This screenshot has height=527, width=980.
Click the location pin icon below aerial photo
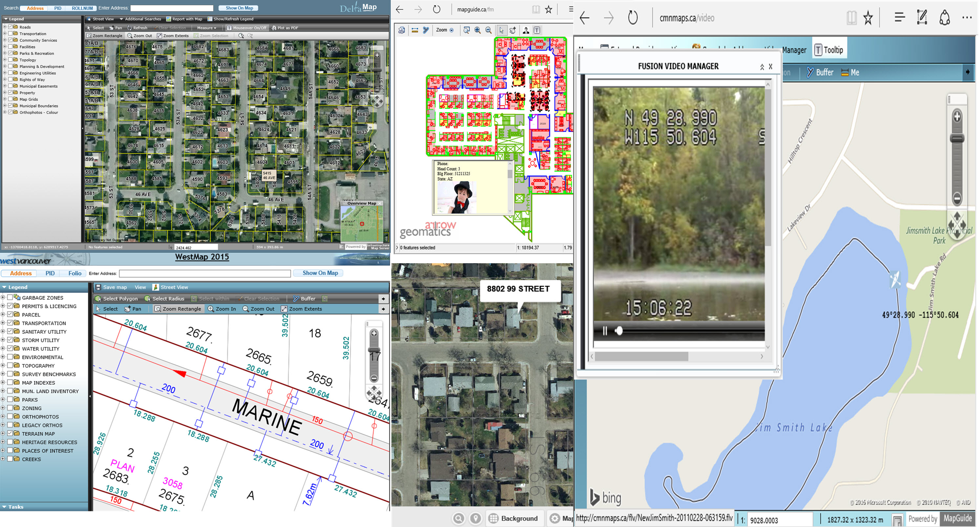475,518
